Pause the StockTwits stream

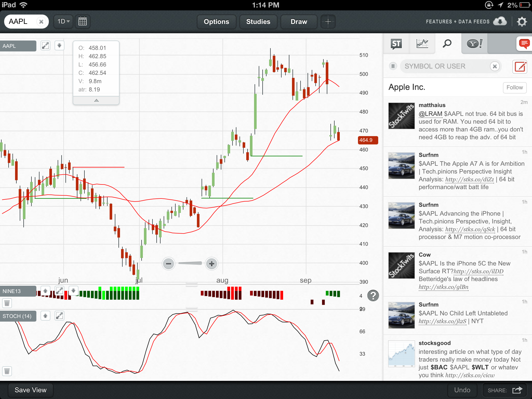click(x=393, y=66)
